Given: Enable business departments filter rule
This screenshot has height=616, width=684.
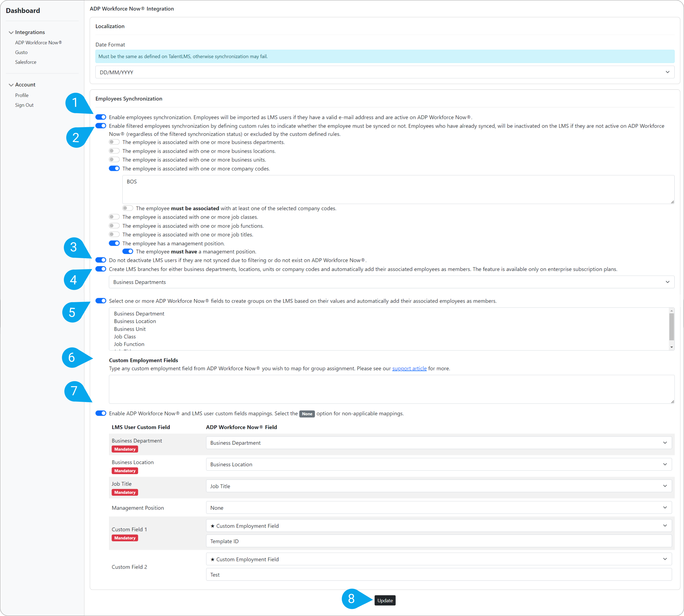Looking at the screenshot, I should 114,142.
